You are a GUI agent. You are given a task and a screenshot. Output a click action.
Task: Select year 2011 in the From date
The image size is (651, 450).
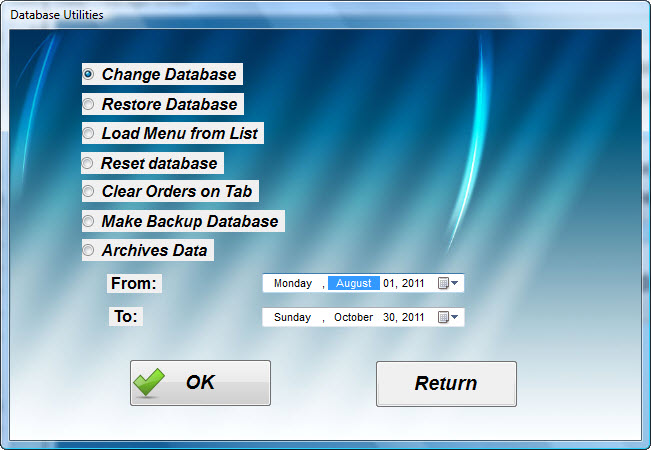click(414, 284)
